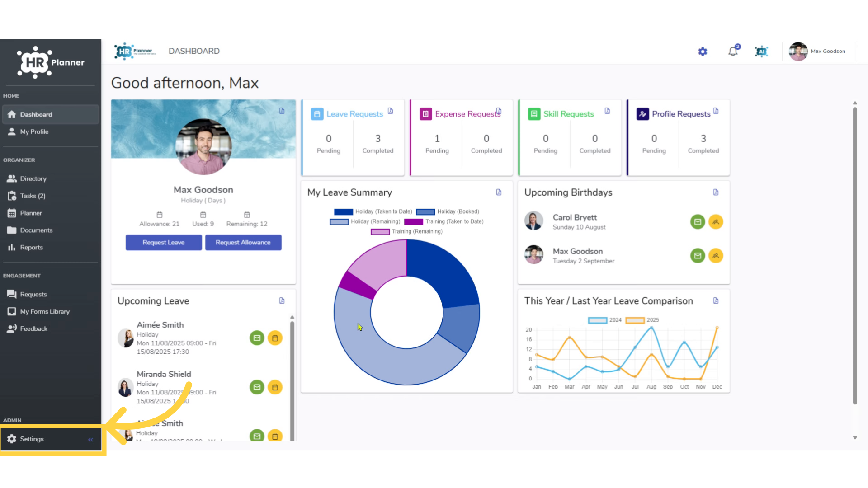Open Settings under Admin
The image size is (868, 488).
click(50, 439)
